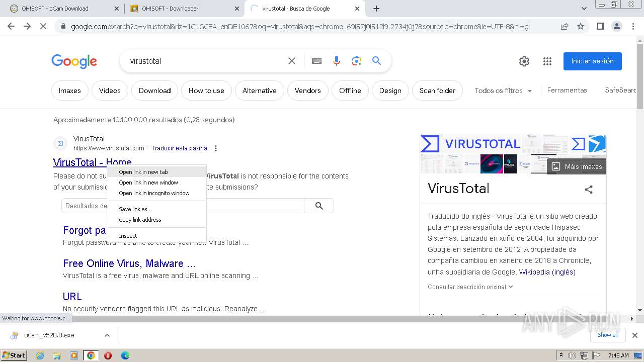Choose Open link in new tab
The image size is (644, 362).
pos(157,172)
